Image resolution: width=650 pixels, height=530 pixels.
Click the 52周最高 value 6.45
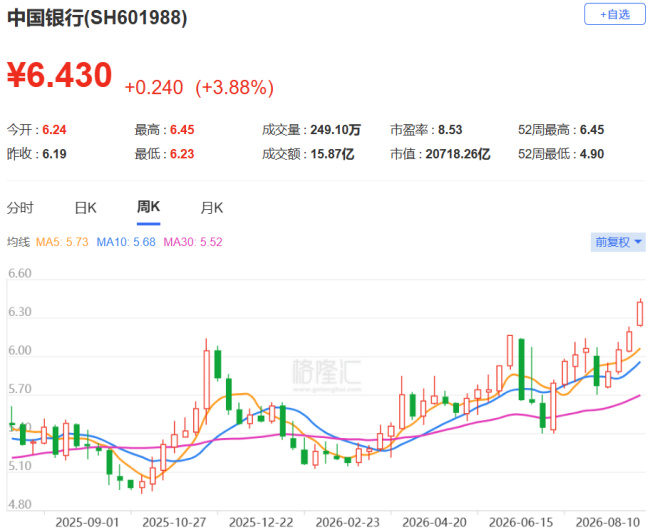pos(592,130)
